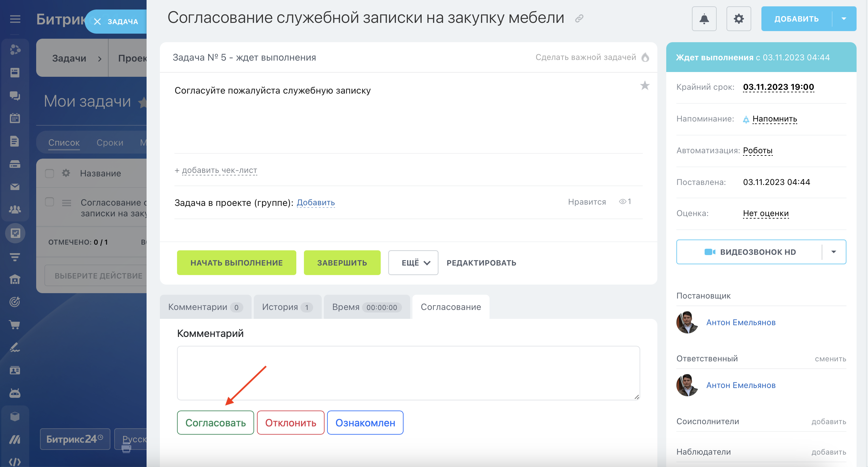This screenshot has width=868, height=467.
Task: Click the notification bell icon
Action: pos(704,19)
